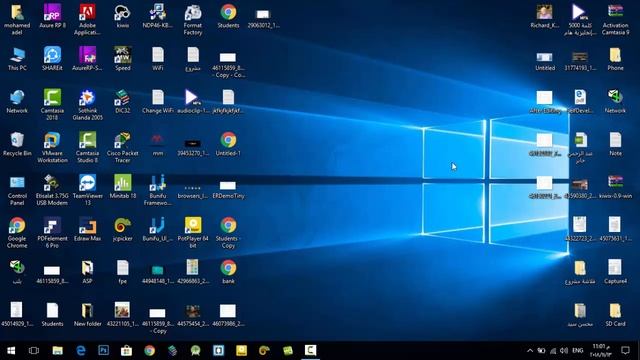Open the Camtasia recorder taskbar button
640x360 pixels.
pos(310,351)
